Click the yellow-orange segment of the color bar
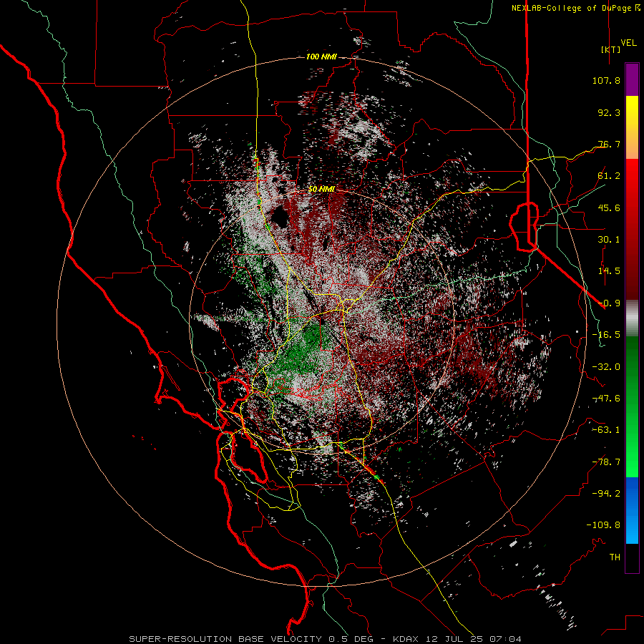 pyautogui.click(x=632, y=127)
